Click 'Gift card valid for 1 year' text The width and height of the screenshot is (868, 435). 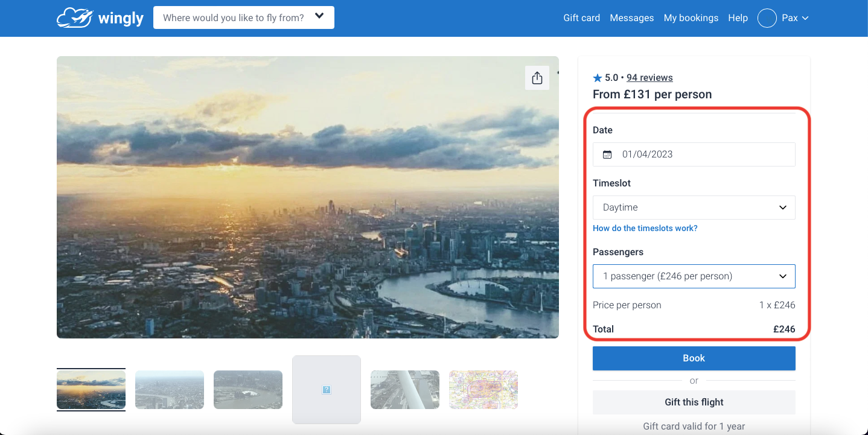[x=694, y=427]
